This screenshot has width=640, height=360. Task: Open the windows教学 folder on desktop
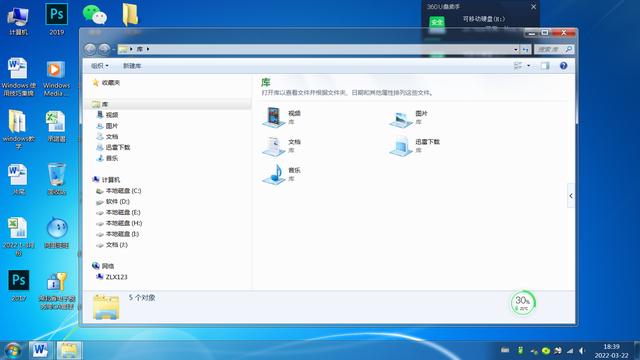click(18, 129)
